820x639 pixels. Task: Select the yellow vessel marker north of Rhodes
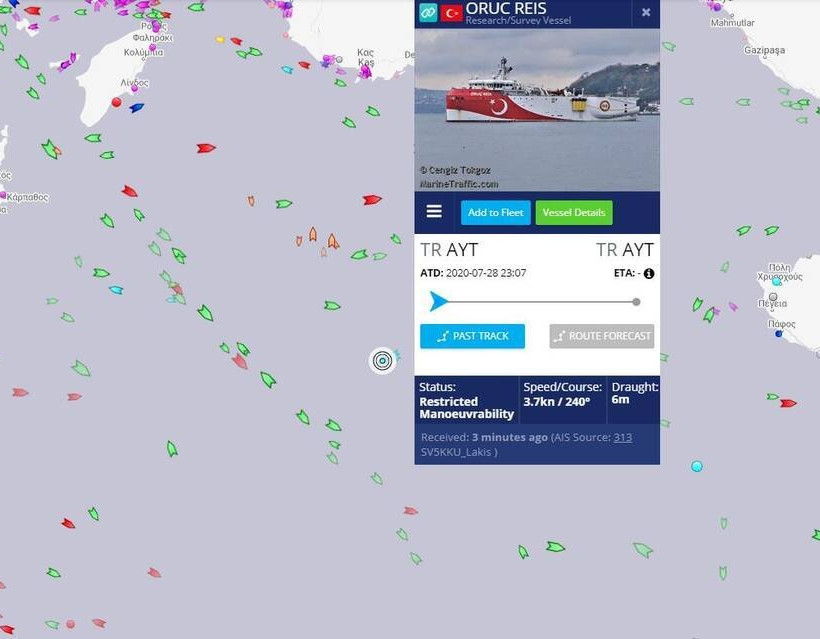tap(220, 39)
